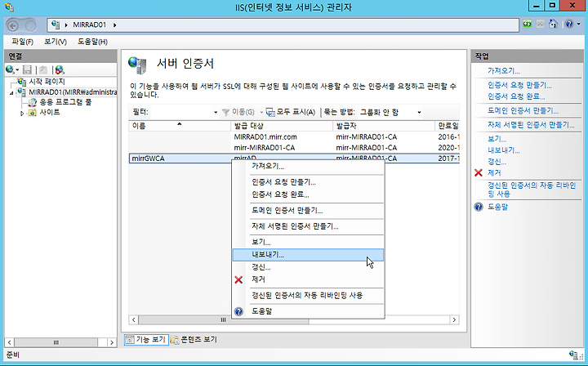Select the MIRRAD01 server tree node
The image size is (588, 366).
(73, 91)
